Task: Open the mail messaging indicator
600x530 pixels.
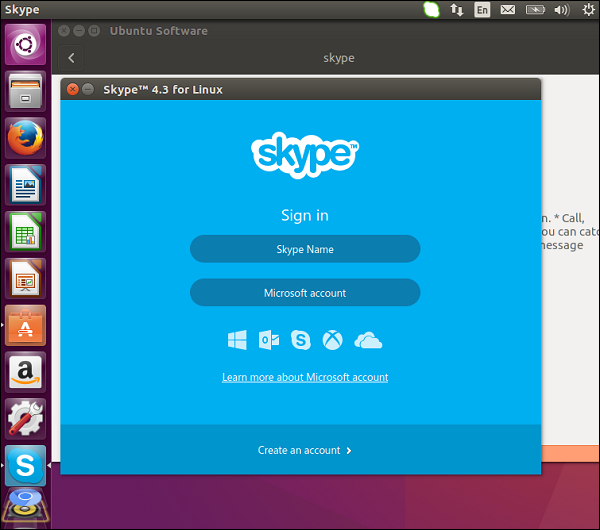Action: pos(508,10)
